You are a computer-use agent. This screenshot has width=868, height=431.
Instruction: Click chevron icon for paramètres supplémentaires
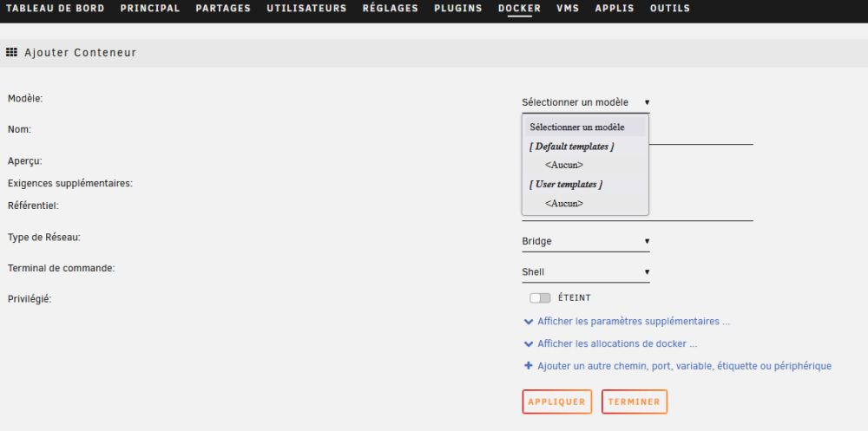[528, 322]
